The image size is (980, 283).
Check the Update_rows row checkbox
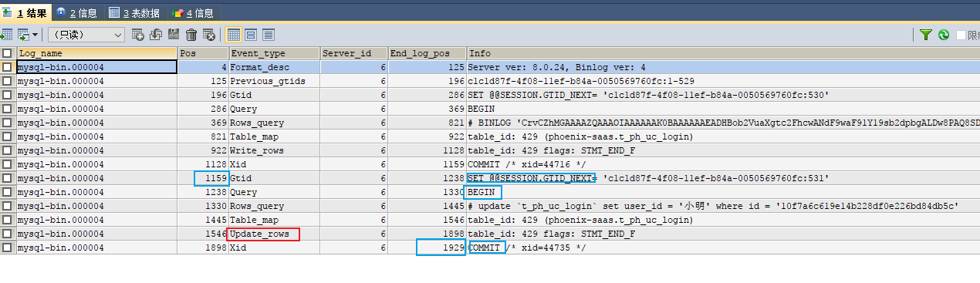point(7,234)
